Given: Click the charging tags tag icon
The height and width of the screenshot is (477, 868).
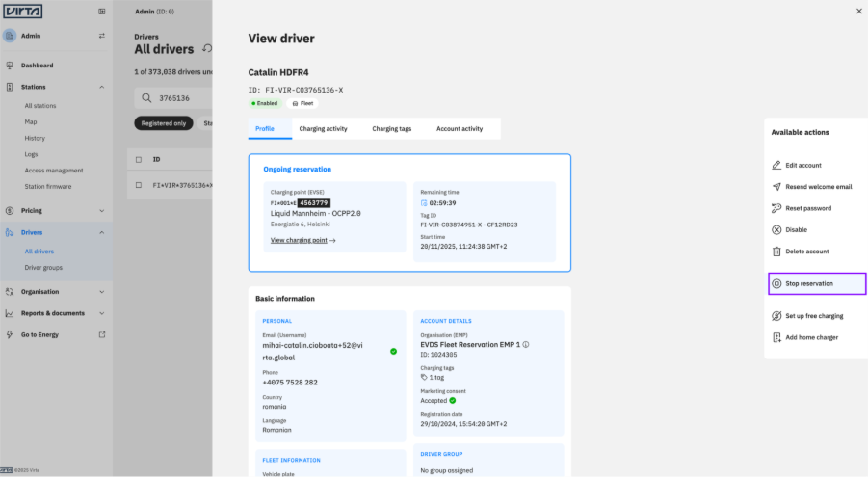Looking at the screenshot, I should coord(424,378).
